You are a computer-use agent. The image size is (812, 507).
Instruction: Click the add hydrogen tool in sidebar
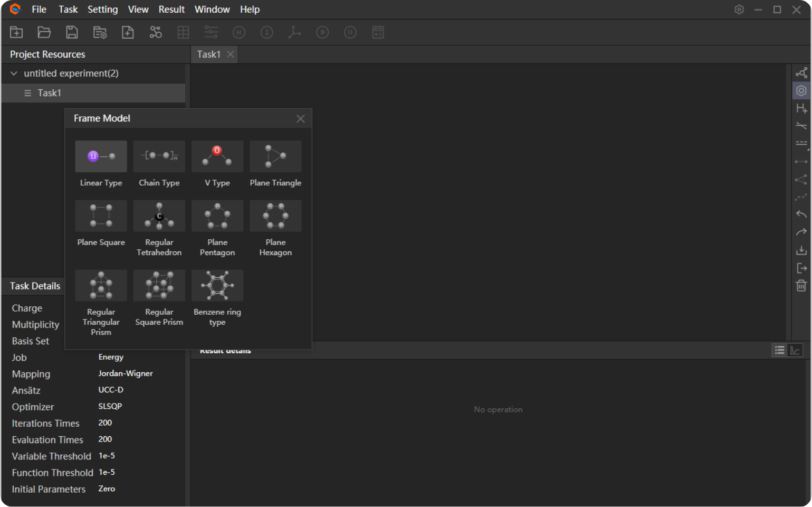[801, 108]
